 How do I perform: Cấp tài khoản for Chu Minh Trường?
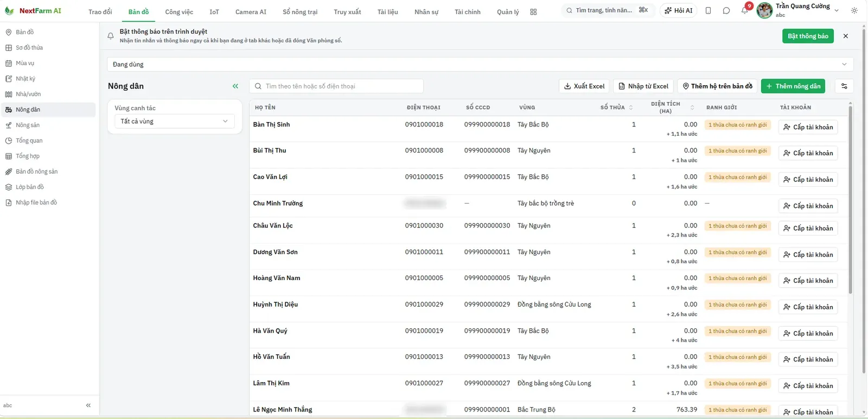click(x=808, y=206)
